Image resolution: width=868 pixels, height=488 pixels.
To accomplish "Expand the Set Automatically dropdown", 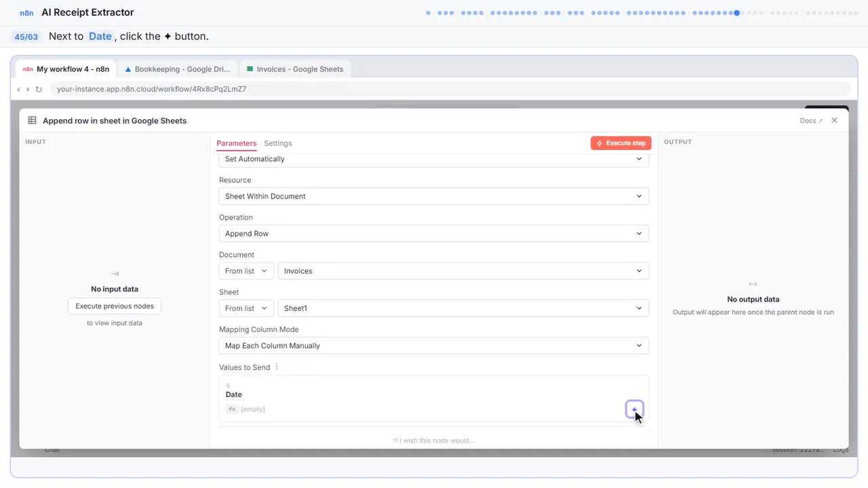I will (434, 159).
